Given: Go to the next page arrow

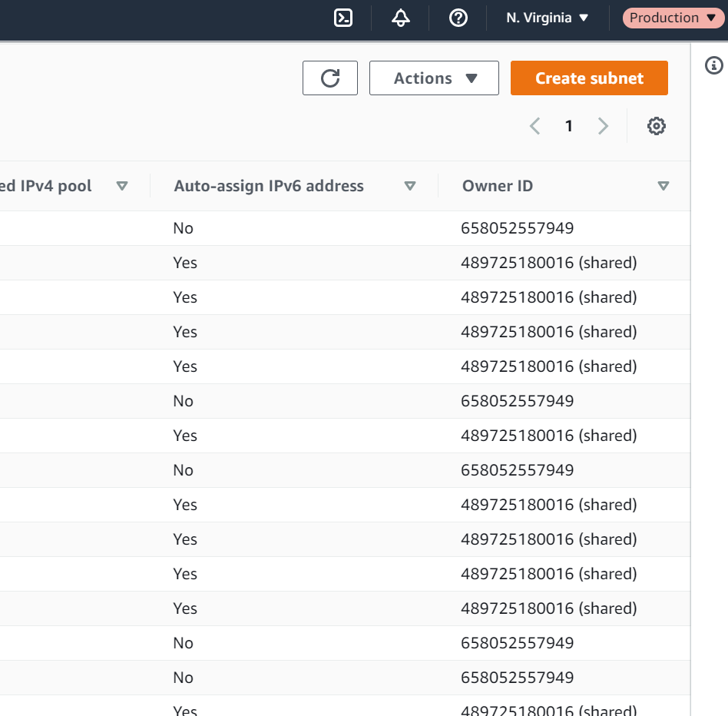Looking at the screenshot, I should point(603,126).
